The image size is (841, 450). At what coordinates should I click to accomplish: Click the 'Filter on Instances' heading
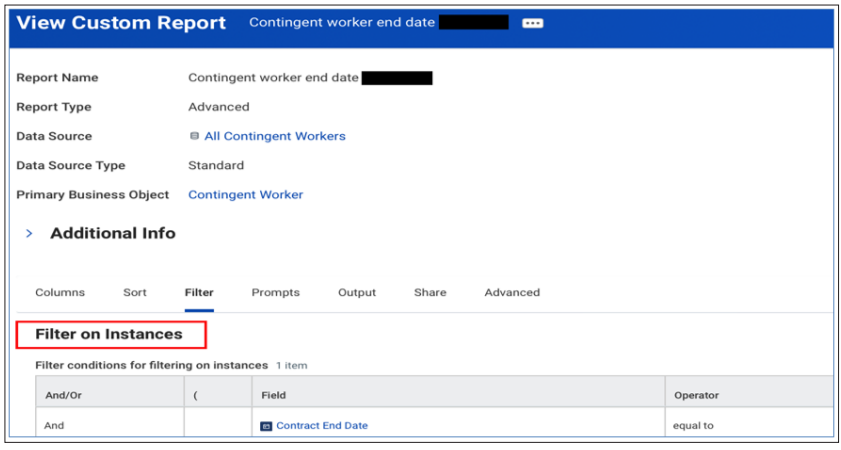pyautogui.click(x=109, y=334)
